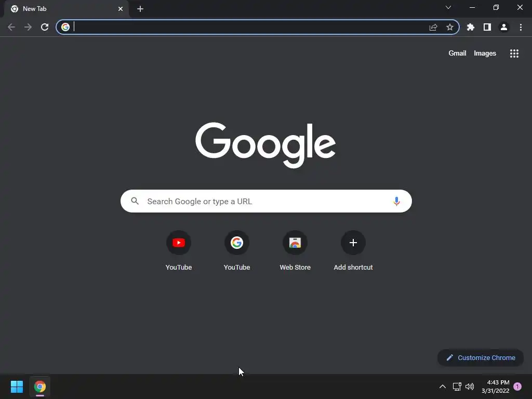Open the Google-icon YouTube shortcut tile

[x=237, y=243]
